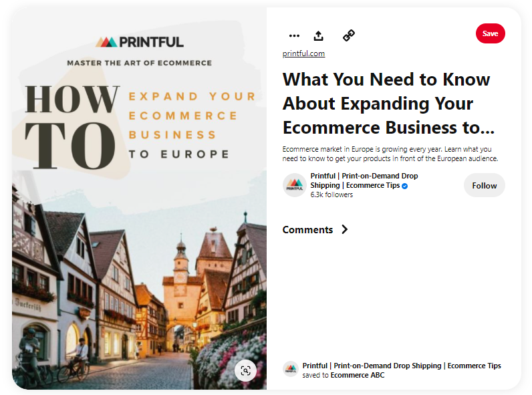Click the share pin icon

[319, 36]
